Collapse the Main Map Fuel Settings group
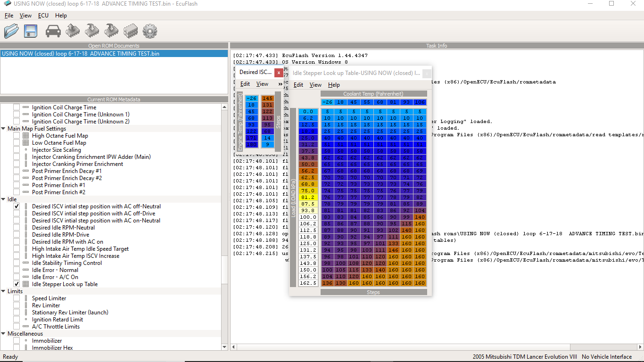The width and height of the screenshot is (644, 362). 4,129
